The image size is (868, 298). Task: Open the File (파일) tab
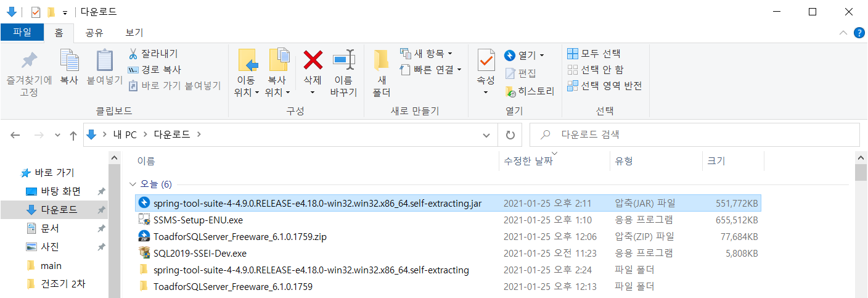tap(22, 33)
